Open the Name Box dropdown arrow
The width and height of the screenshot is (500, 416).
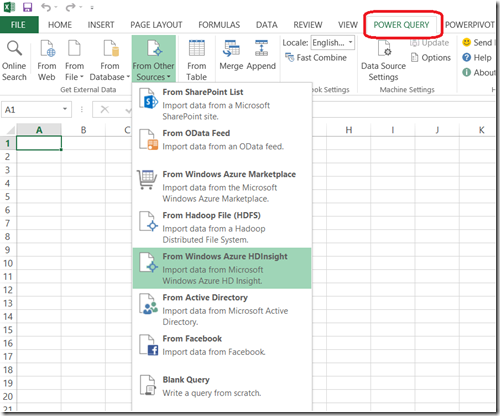click(x=65, y=109)
